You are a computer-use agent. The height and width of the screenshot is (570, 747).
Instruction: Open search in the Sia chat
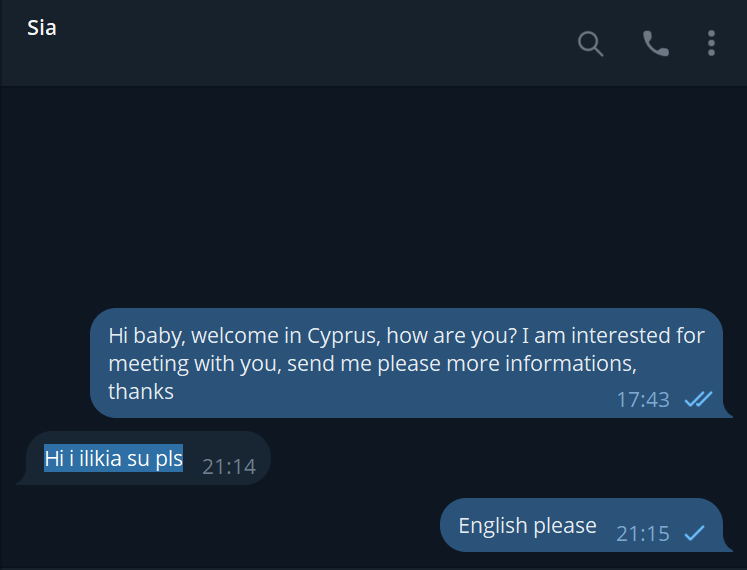pos(591,43)
